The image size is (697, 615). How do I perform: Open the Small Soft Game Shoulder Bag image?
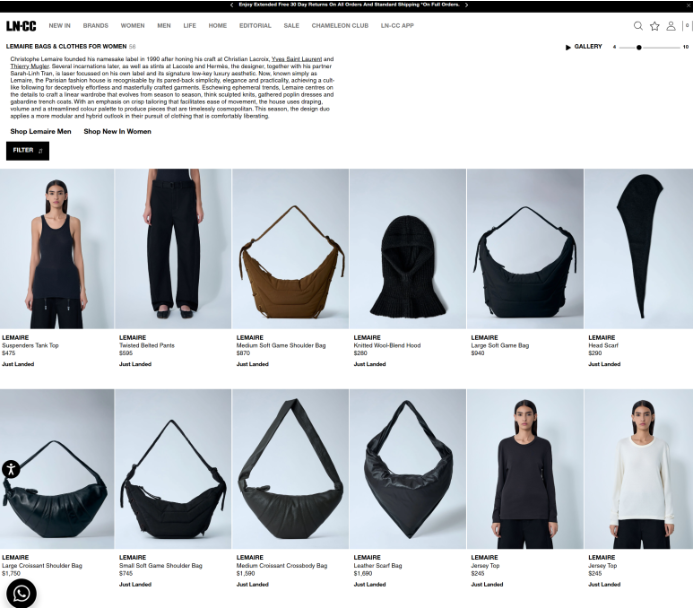(x=173, y=469)
